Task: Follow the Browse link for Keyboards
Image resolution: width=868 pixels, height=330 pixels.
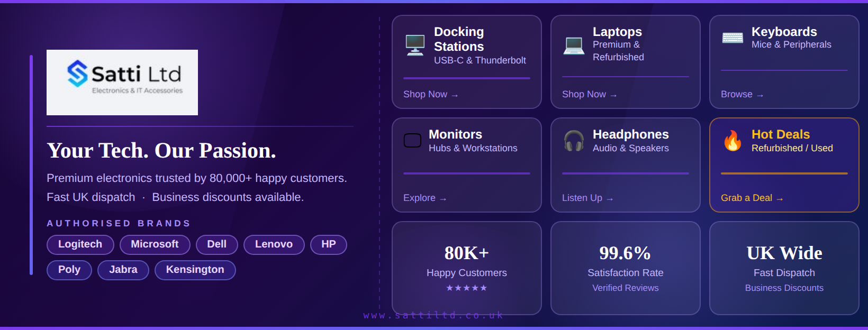Action: pyautogui.click(x=742, y=94)
